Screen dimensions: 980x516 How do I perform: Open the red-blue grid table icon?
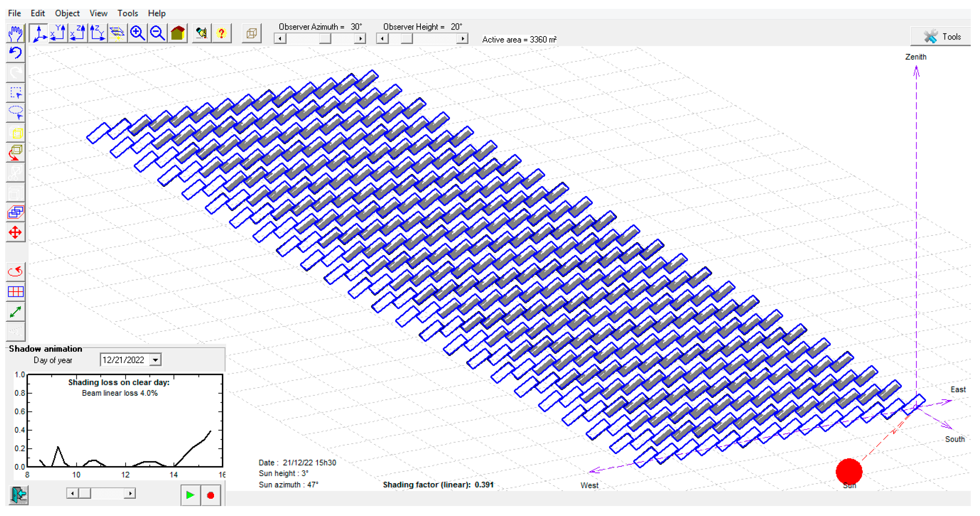[16, 292]
